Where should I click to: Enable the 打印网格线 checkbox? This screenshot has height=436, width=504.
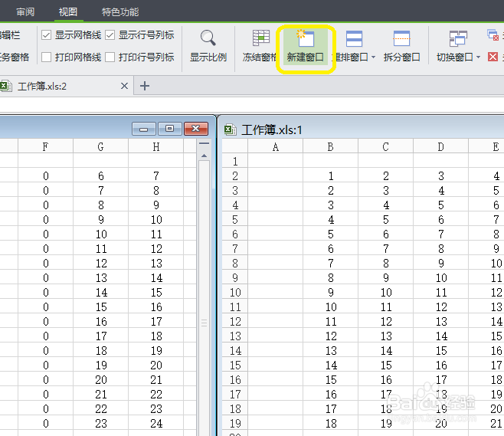46,57
